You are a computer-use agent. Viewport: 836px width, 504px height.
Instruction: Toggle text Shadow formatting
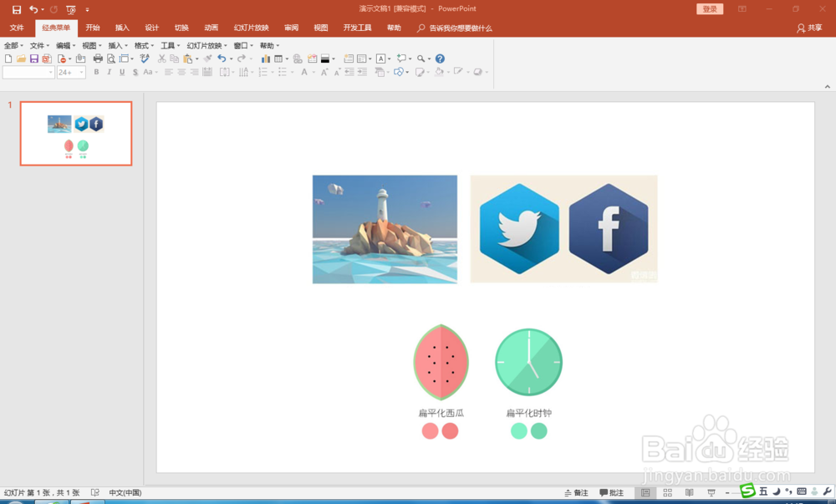(x=135, y=72)
